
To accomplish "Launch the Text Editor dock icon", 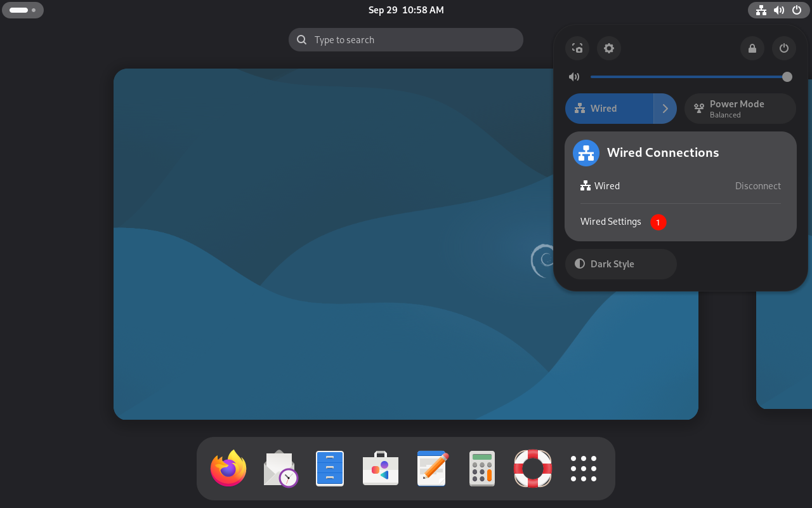I will (431, 469).
